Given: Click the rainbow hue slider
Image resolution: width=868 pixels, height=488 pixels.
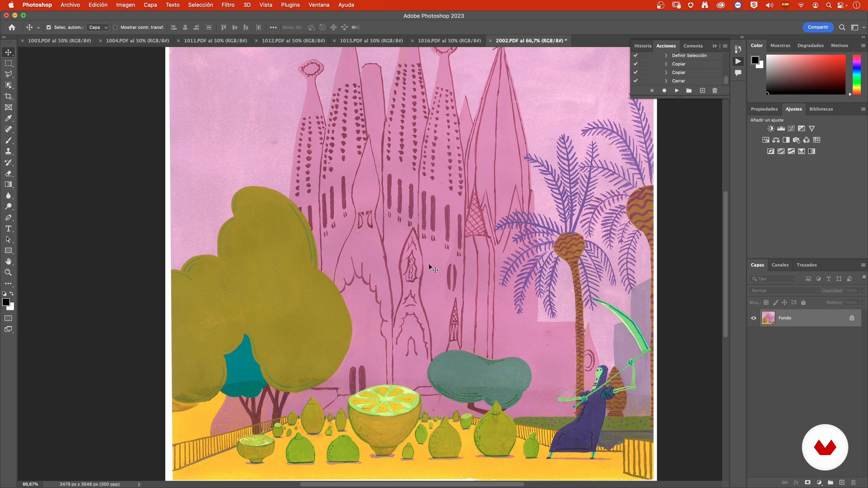Looking at the screenshot, I should coord(856,75).
